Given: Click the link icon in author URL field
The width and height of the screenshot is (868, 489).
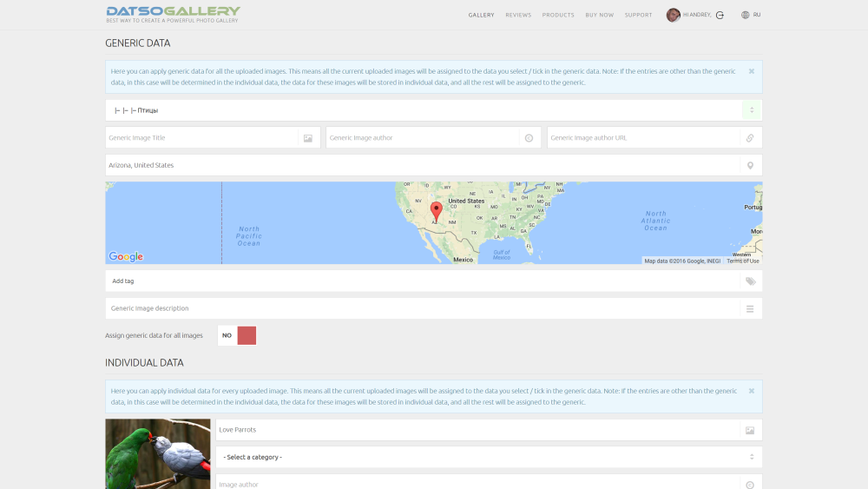Looking at the screenshot, I should [x=750, y=138].
